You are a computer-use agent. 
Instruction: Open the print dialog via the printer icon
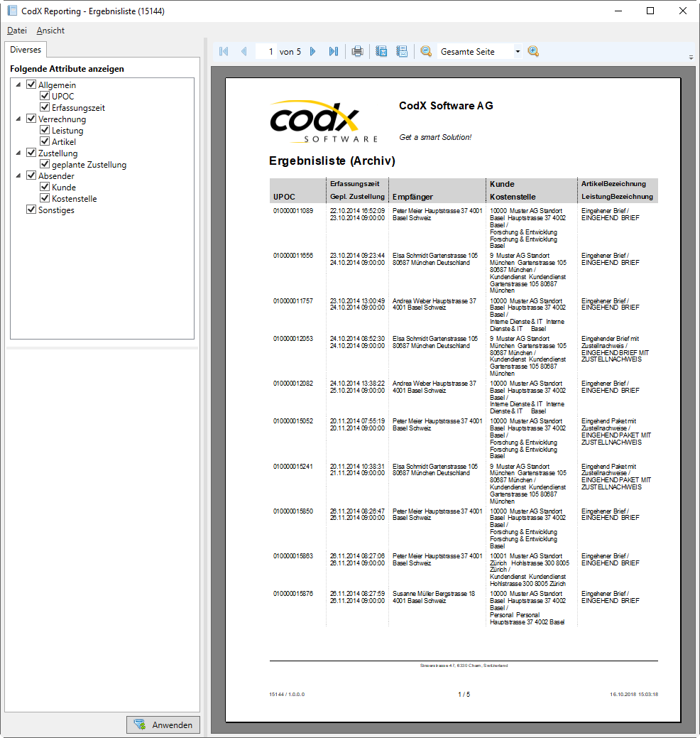click(x=357, y=50)
